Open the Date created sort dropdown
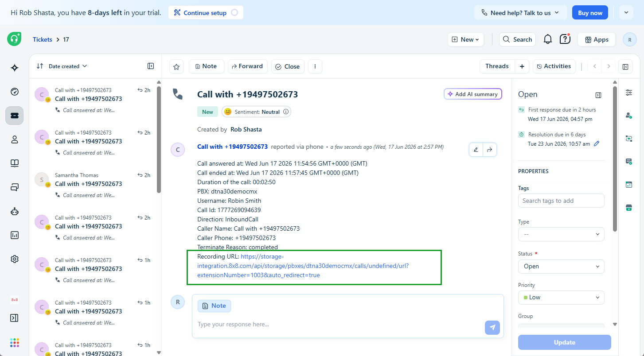The width and height of the screenshot is (644, 356). click(x=62, y=66)
